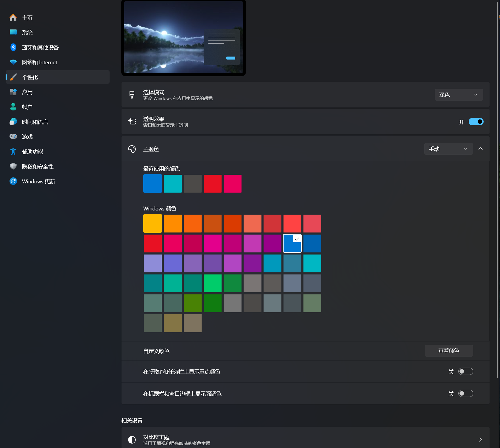Click the shield icon for 隐私和安全性
Viewport: 500px width, 448px height.
pyautogui.click(x=13, y=166)
